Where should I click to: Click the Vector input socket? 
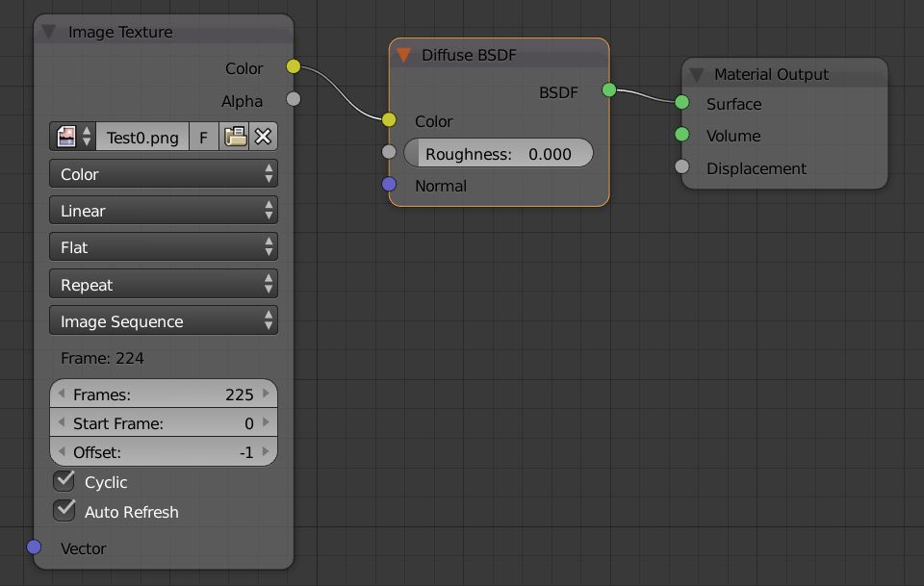click(x=35, y=548)
